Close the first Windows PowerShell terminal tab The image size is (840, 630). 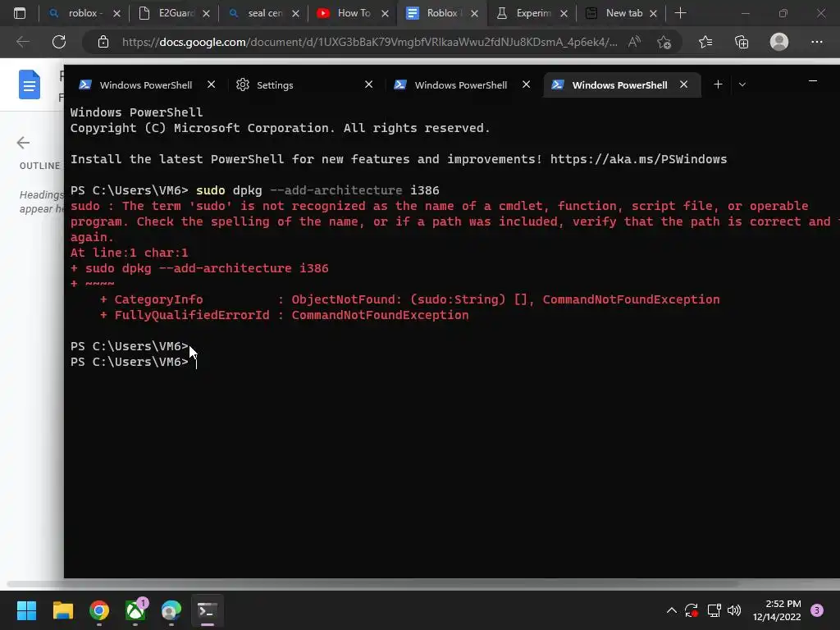pyautogui.click(x=211, y=84)
